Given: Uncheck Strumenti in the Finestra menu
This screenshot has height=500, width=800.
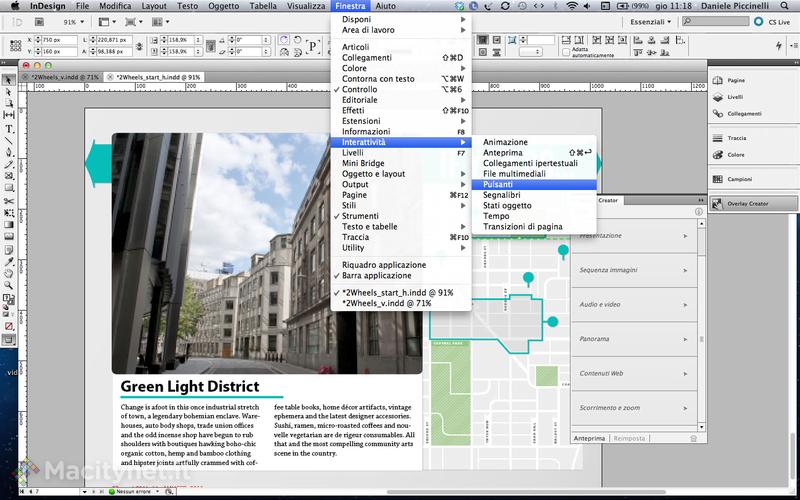Looking at the screenshot, I should click(360, 216).
